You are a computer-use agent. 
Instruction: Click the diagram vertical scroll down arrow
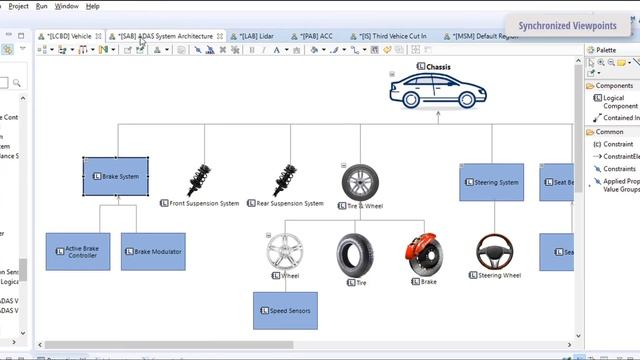(578, 336)
